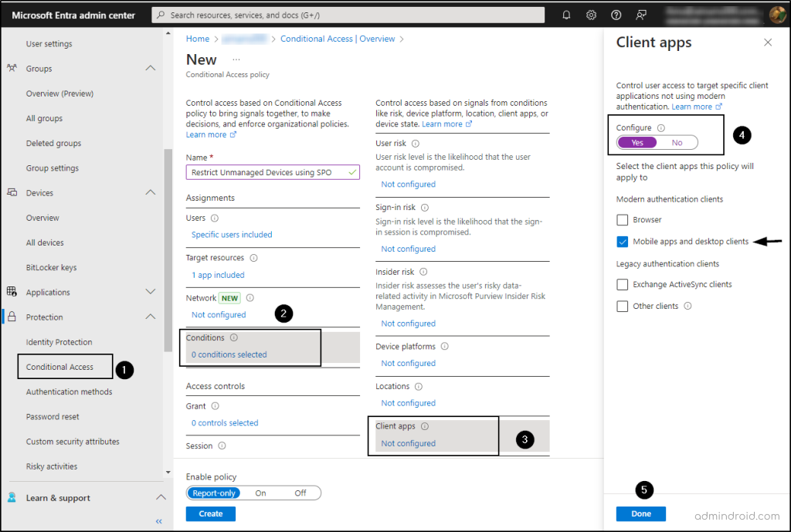Click the help question mark icon
The image size is (791, 532).
tap(616, 15)
